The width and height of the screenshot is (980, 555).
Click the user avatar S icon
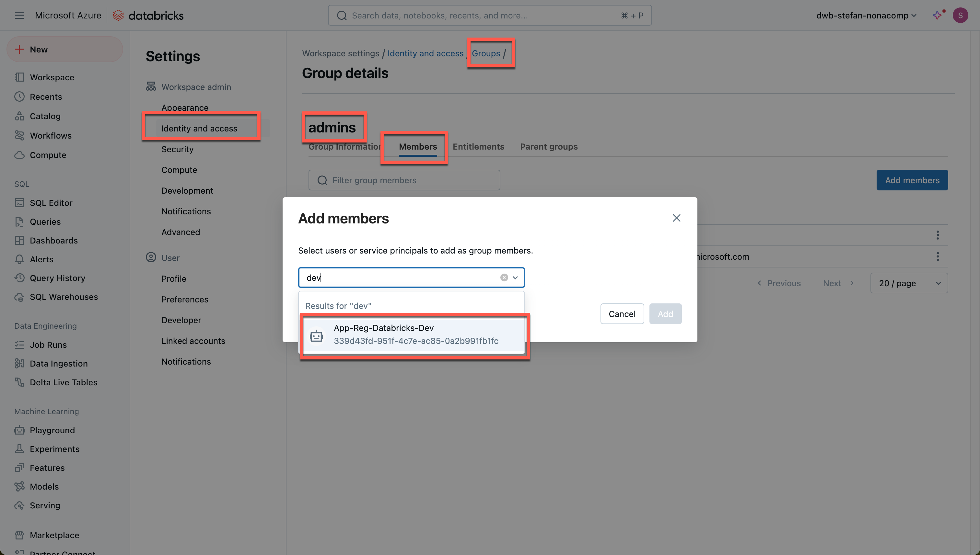coord(960,15)
